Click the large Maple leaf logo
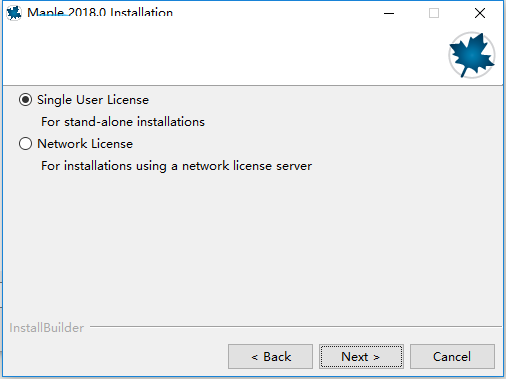Screen dimensions: 506x379 pos(471,55)
